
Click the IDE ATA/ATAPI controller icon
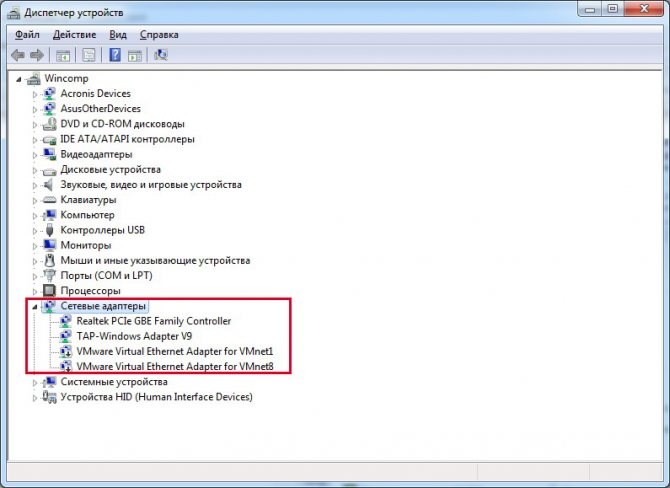50,139
